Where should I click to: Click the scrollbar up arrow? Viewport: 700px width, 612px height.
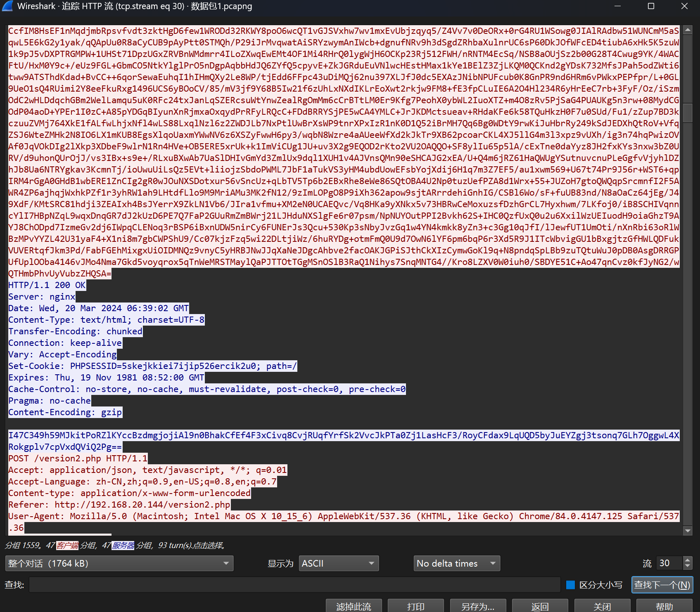click(x=687, y=30)
